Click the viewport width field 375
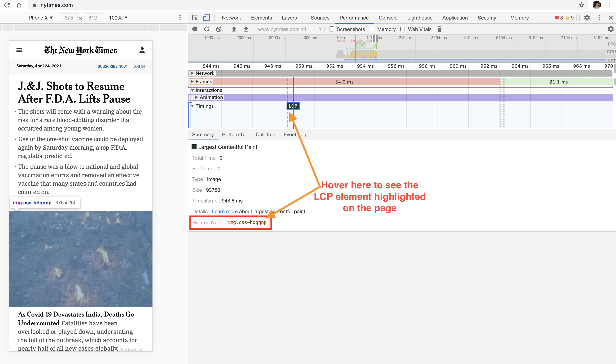Viewport: 616px width, 364px height. [69, 18]
